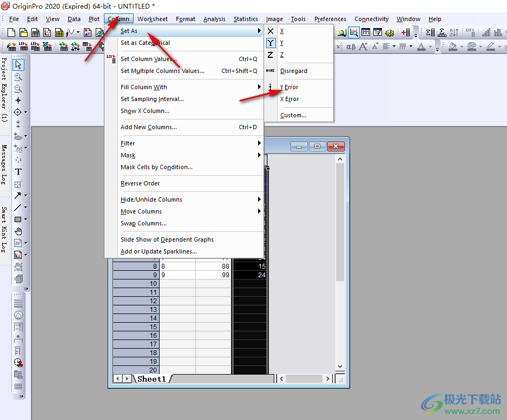Choose Add New Columns... menu entry

[184, 127]
